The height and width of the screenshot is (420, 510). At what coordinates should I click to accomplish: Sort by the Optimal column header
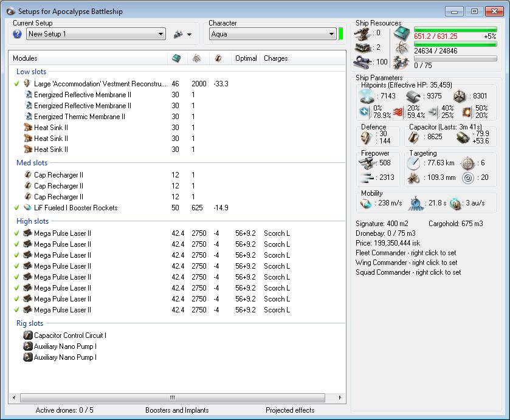(246, 58)
